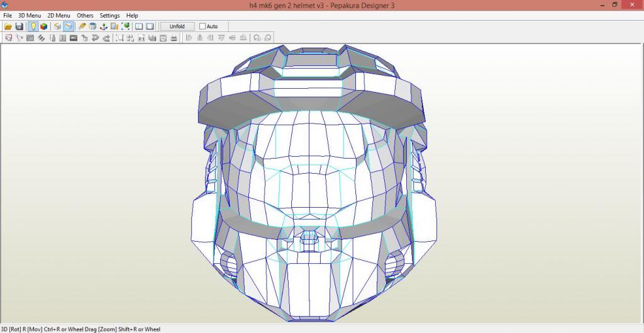Image resolution: width=644 pixels, height=333 pixels.
Task: Open the 3D Menu
Action: click(x=29, y=15)
